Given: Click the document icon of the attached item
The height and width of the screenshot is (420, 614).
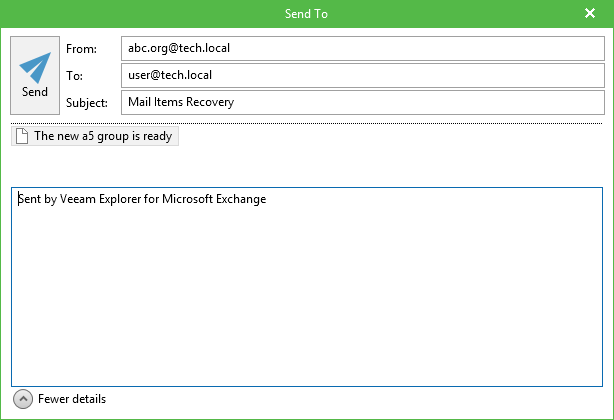Looking at the screenshot, I should tap(22, 136).
